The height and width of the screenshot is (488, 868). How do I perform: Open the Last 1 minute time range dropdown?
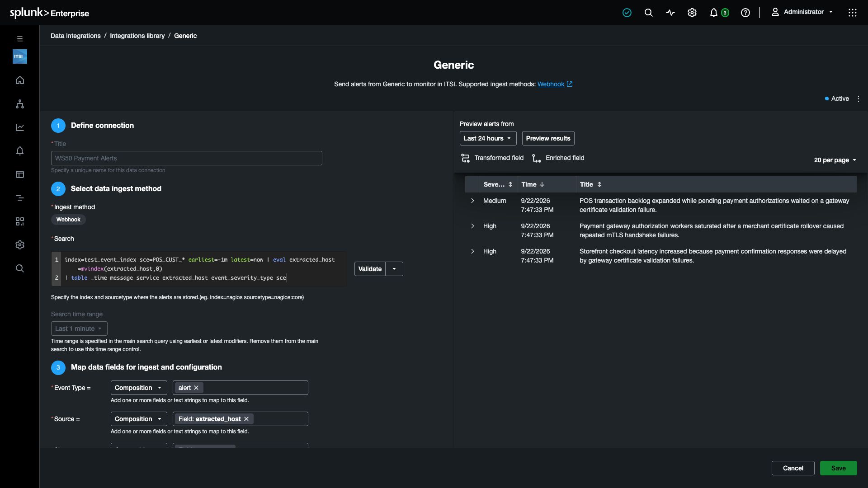point(79,328)
